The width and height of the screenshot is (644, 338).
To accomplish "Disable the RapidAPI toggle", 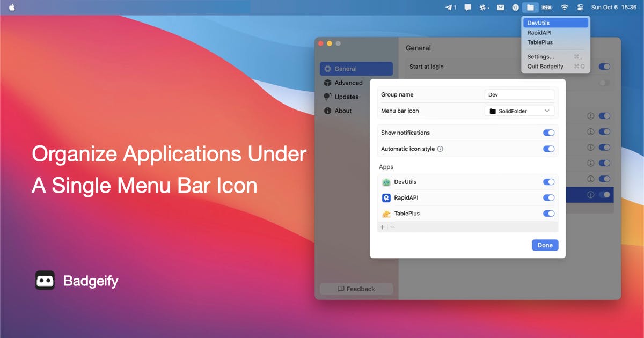I will 548,198.
